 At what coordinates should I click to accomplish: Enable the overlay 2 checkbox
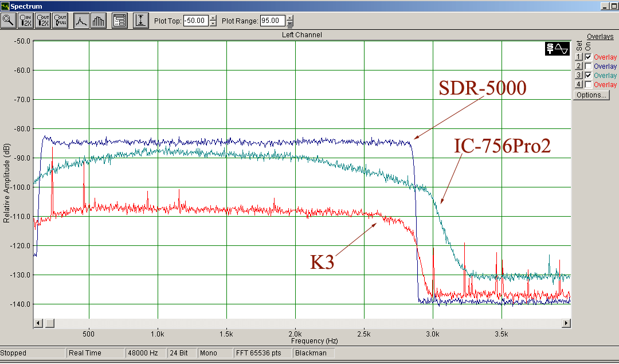pyautogui.click(x=588, y=66)
